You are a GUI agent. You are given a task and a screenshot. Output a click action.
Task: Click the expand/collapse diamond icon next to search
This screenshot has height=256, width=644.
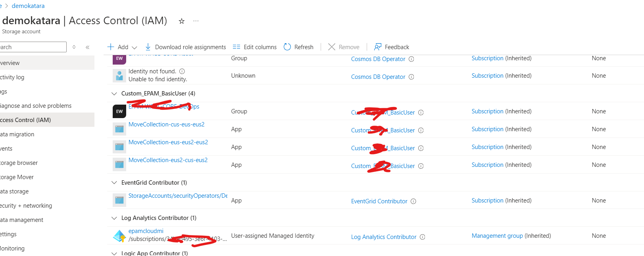74,47
